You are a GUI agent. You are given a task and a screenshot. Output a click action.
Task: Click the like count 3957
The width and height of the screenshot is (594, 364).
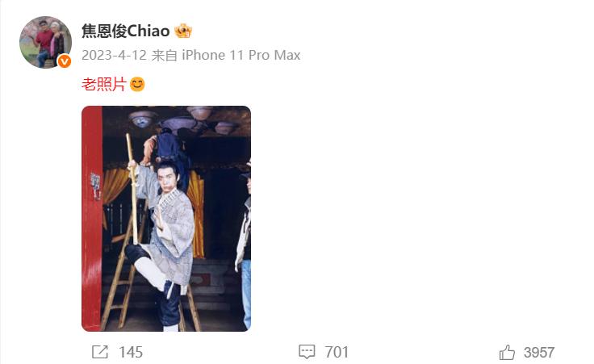point(539,352)
